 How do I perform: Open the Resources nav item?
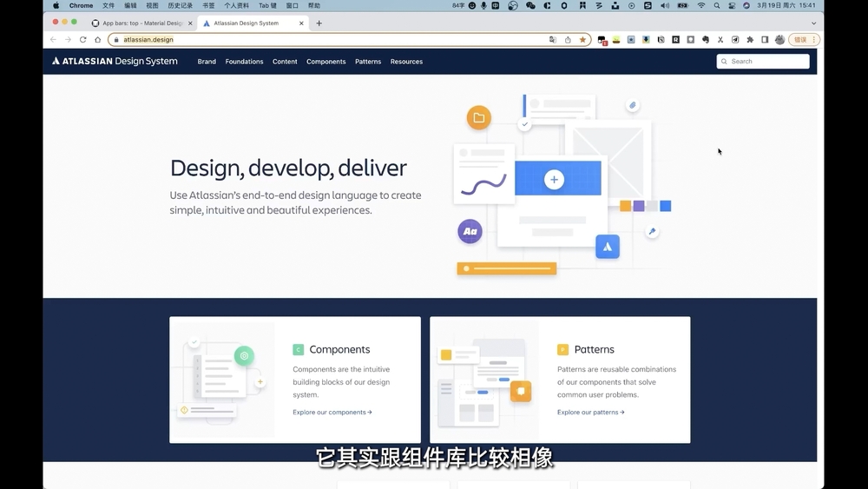tap(406, 62)
